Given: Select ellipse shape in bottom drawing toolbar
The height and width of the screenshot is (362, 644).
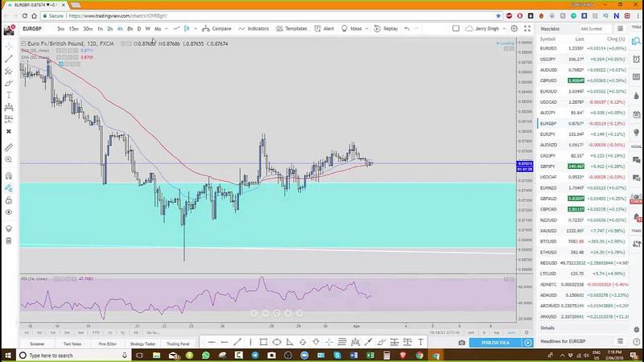Looking at the screenshot, I should (277, 342).
